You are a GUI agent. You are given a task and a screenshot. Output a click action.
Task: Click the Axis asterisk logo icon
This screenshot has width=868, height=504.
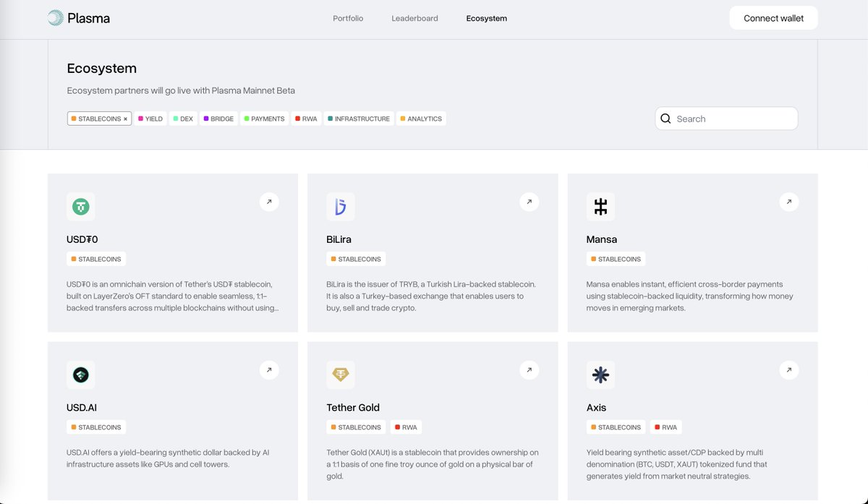[x=600, y=375]
